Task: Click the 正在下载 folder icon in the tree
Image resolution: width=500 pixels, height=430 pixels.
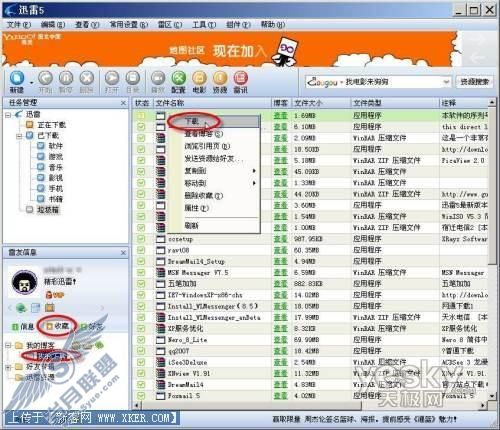Action: (x=30, y=125)
